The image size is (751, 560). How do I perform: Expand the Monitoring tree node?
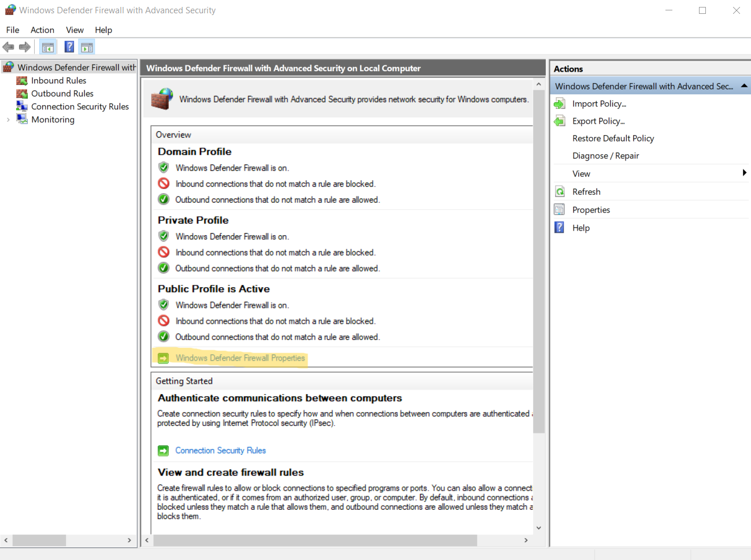click(8, 120)
